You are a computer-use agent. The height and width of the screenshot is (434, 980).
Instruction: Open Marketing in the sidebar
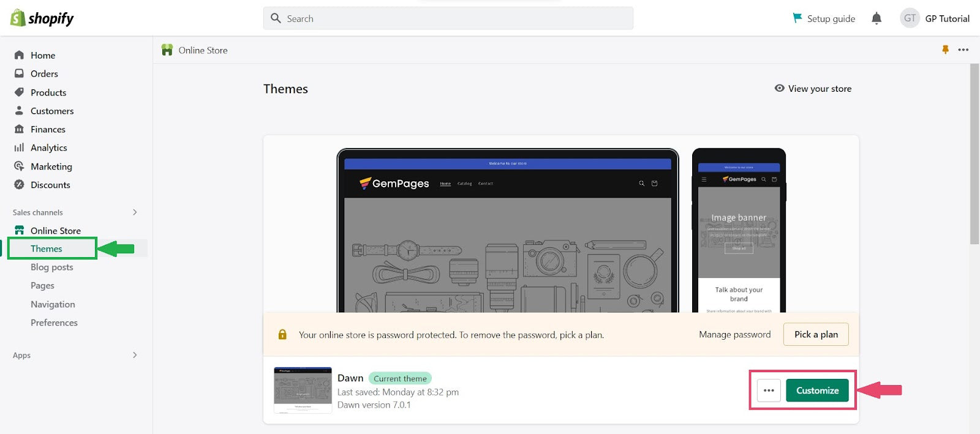[x=51, y=166]
